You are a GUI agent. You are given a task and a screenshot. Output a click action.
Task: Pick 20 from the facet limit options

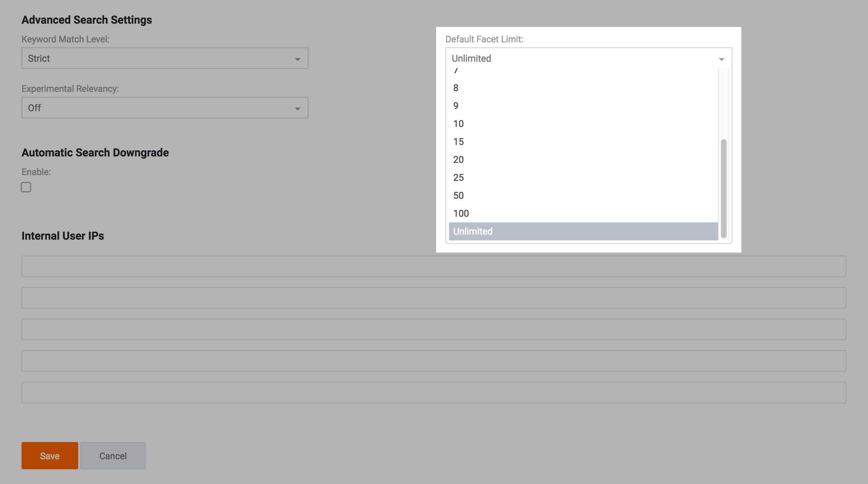coord(583,160)
